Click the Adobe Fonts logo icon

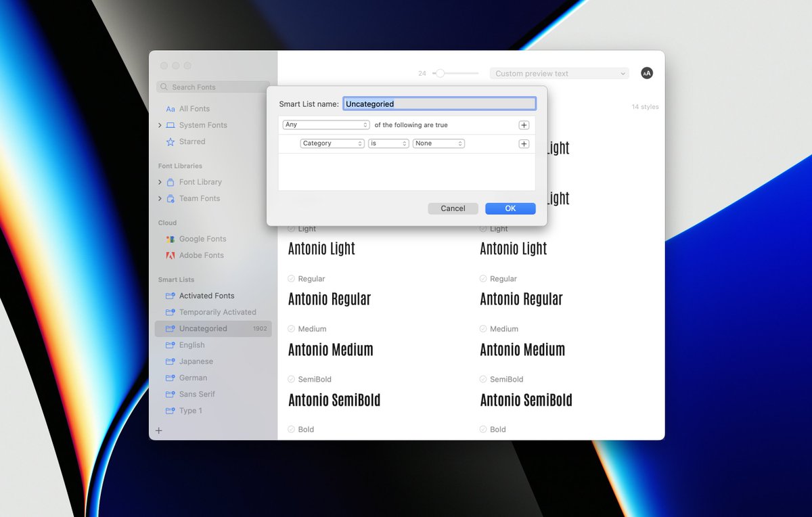(x=171, y=255)
